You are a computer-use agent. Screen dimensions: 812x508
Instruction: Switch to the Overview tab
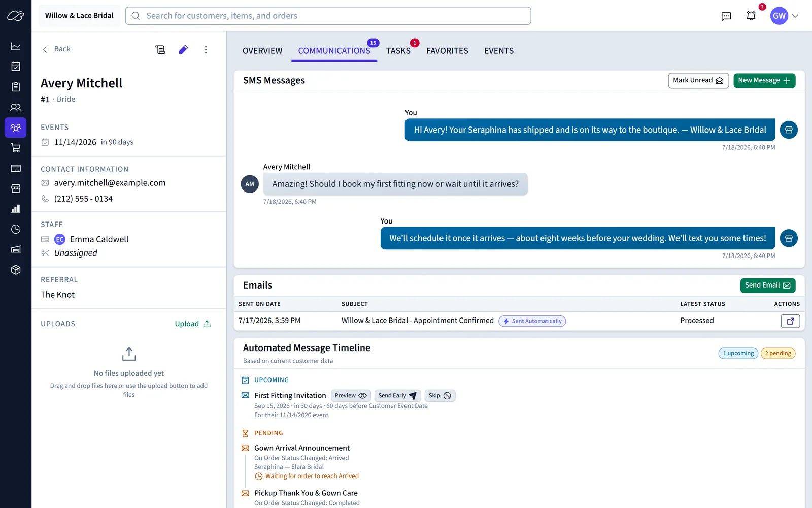262,51
